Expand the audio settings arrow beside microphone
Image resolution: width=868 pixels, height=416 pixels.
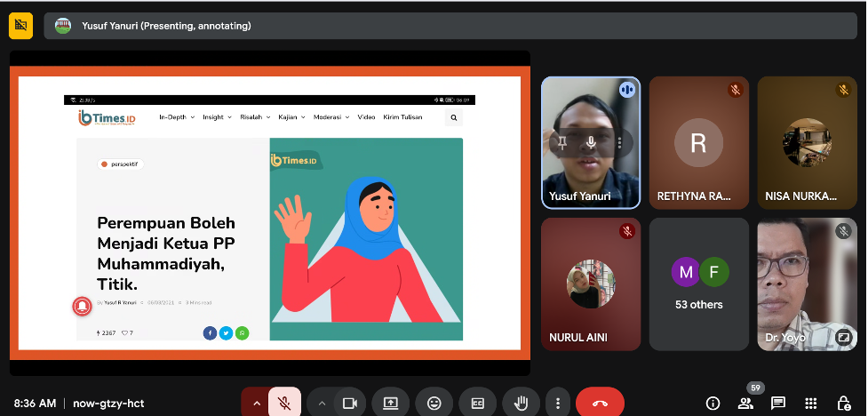257,403
